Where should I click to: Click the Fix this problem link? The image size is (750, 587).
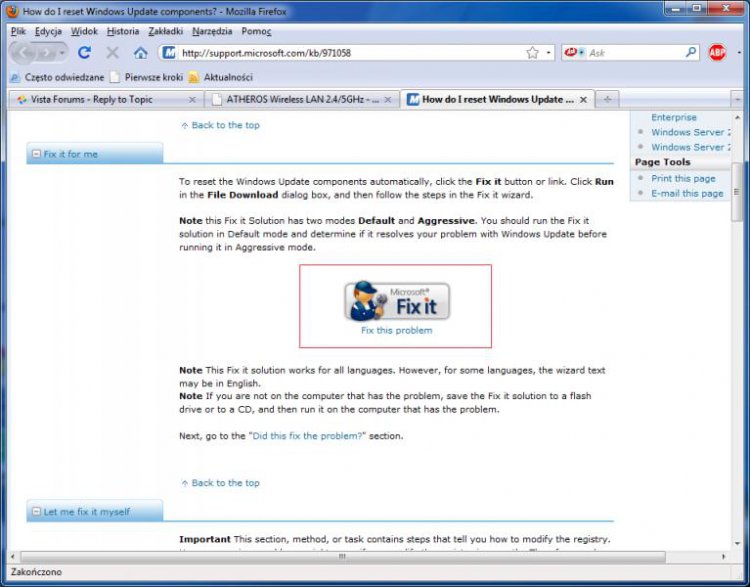(397, 330)
